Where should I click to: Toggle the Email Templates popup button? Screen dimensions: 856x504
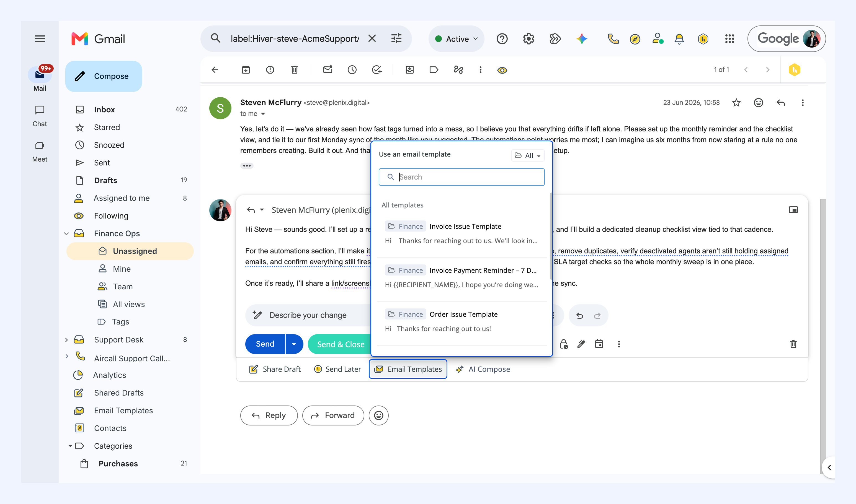408,369
